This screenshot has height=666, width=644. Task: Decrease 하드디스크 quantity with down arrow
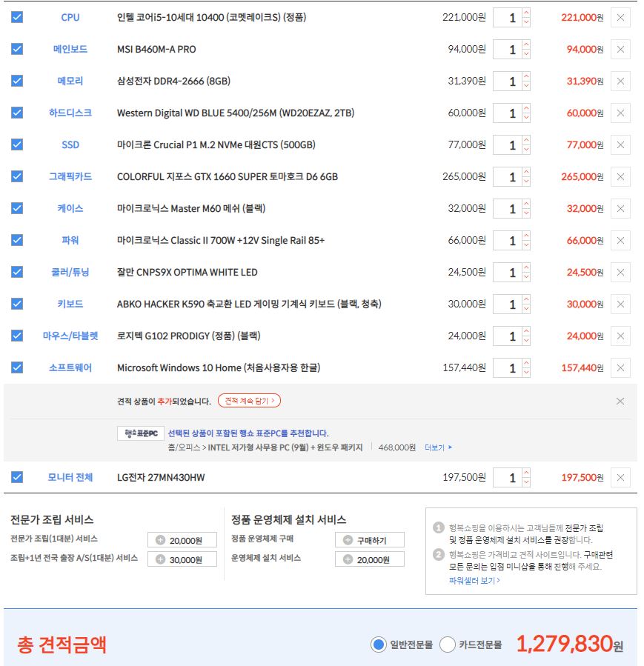click(x=526, y=118)
